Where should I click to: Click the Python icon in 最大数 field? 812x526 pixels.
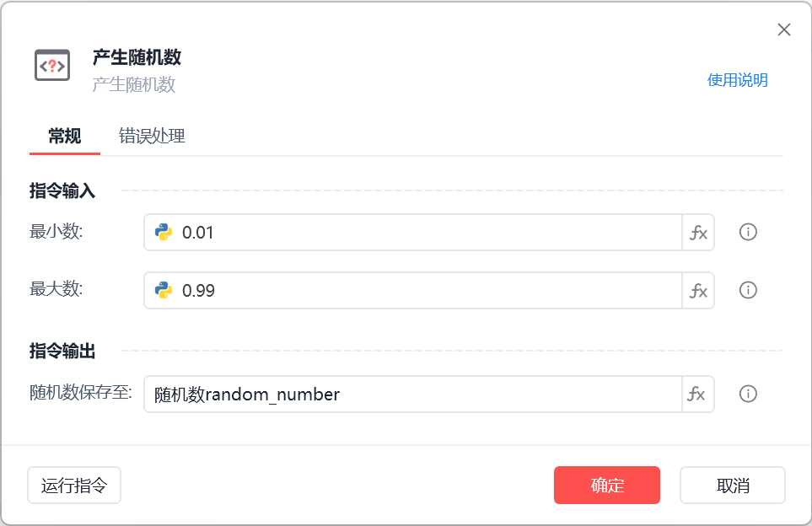click(x=164, y=291)
